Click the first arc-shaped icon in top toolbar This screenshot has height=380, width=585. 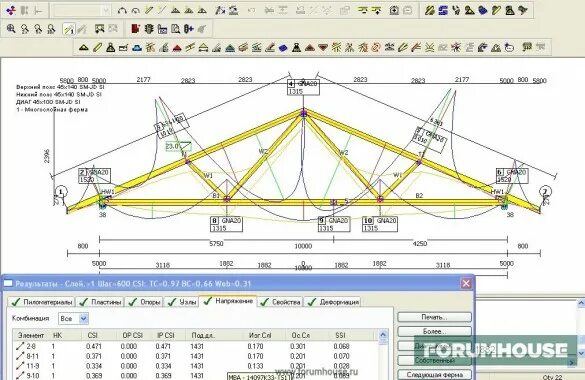pos(122,10)
